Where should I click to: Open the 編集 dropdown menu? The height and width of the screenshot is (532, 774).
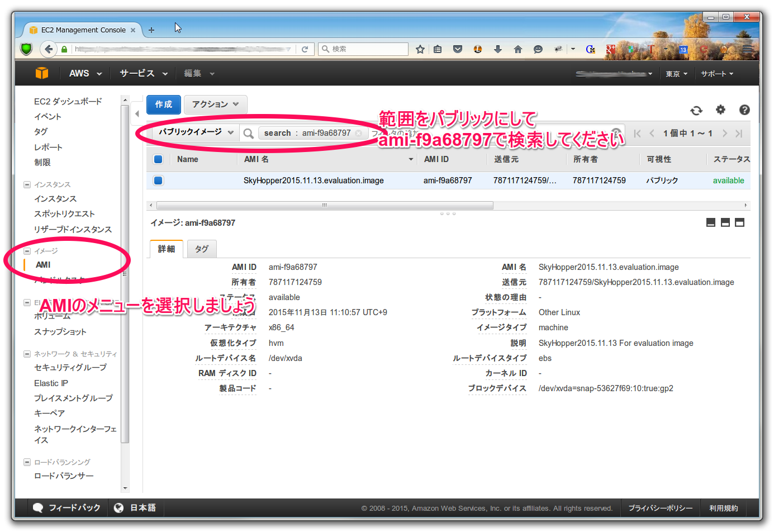199,73
